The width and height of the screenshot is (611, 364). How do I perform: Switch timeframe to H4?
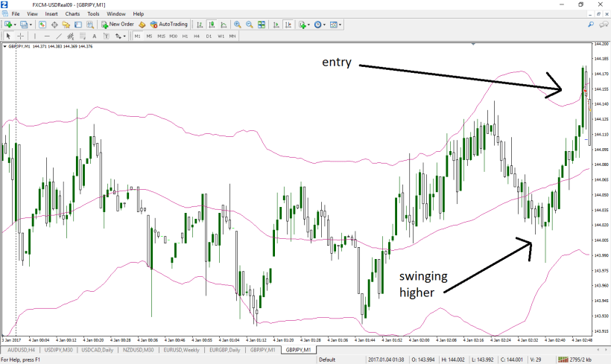click(x=197, y=36)
